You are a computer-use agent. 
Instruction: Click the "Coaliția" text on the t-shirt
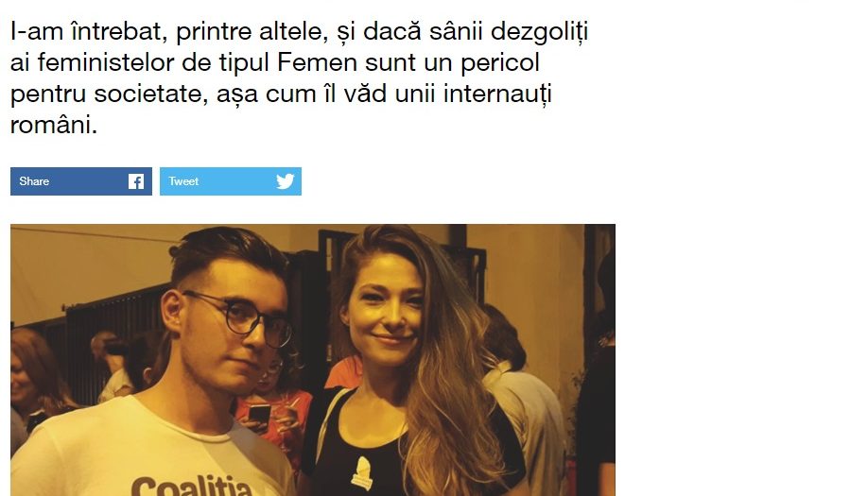[192, 486]
